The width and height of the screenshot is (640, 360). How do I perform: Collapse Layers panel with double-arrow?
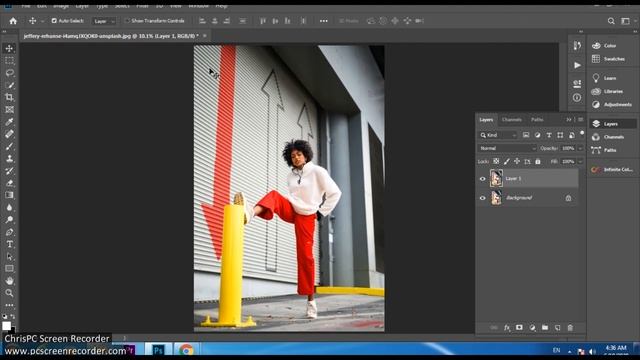[569, 120]
